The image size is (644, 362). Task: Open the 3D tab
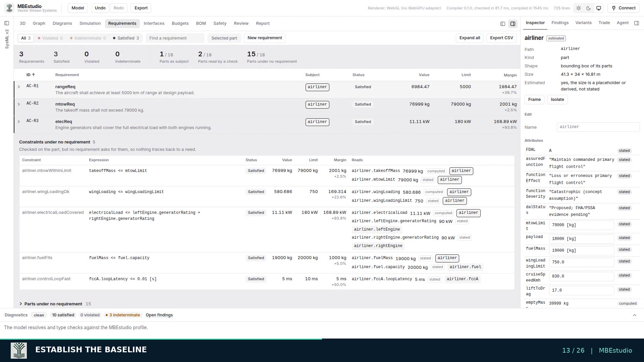(x=22, y=23)
